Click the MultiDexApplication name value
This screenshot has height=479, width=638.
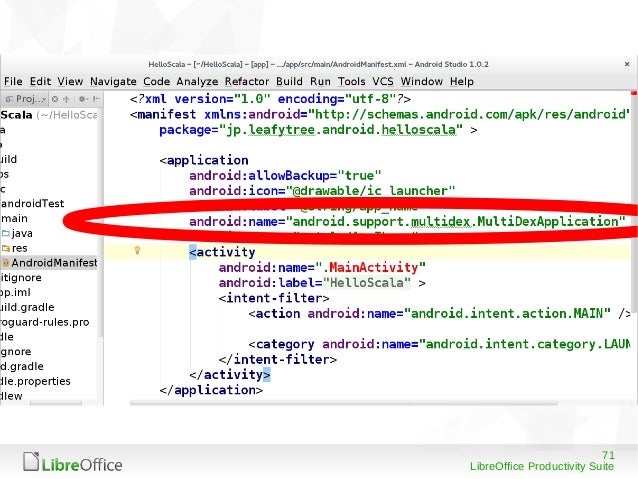(x=455, y=221)
